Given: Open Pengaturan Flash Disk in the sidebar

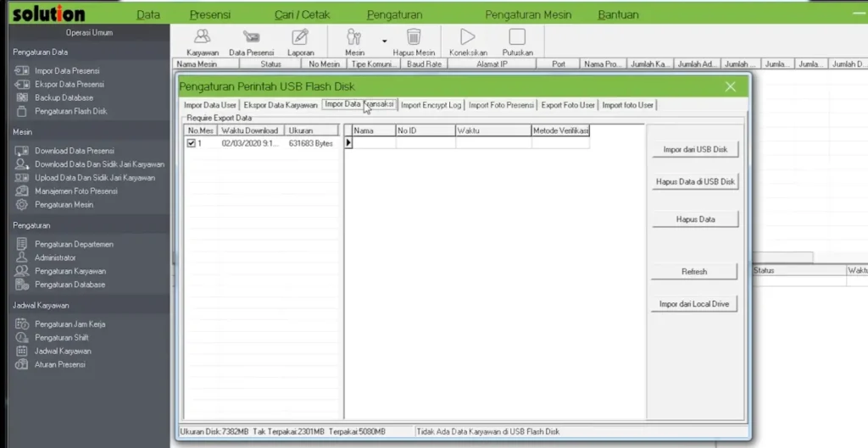Looking at the screenshot, I should pyautogui.click(x=70, y=111).
